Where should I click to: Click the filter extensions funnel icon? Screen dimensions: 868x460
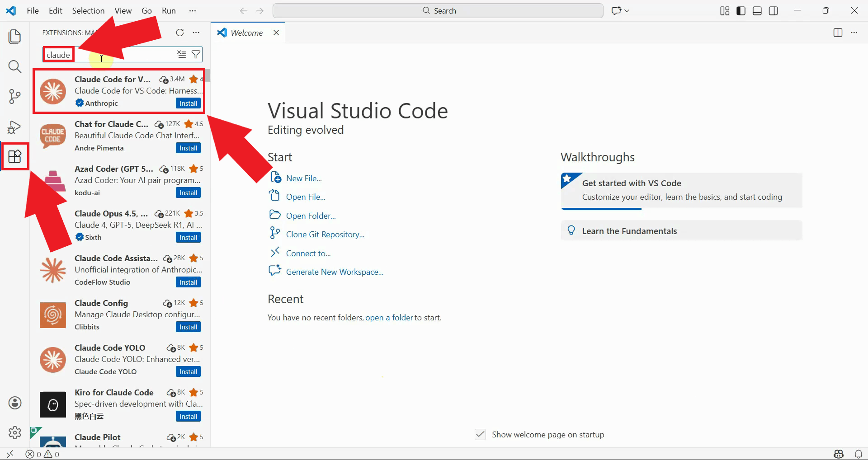[196, 55]
